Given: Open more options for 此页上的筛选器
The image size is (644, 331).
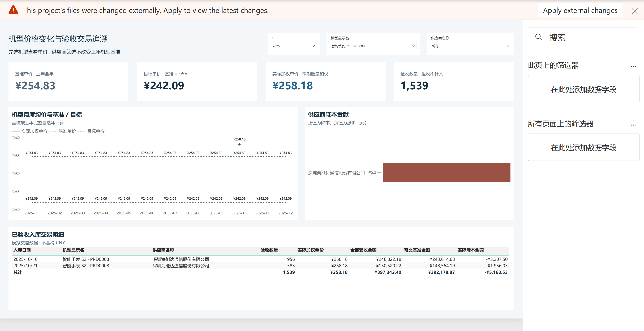Looking at the screenshot, I should click(633, 67).
